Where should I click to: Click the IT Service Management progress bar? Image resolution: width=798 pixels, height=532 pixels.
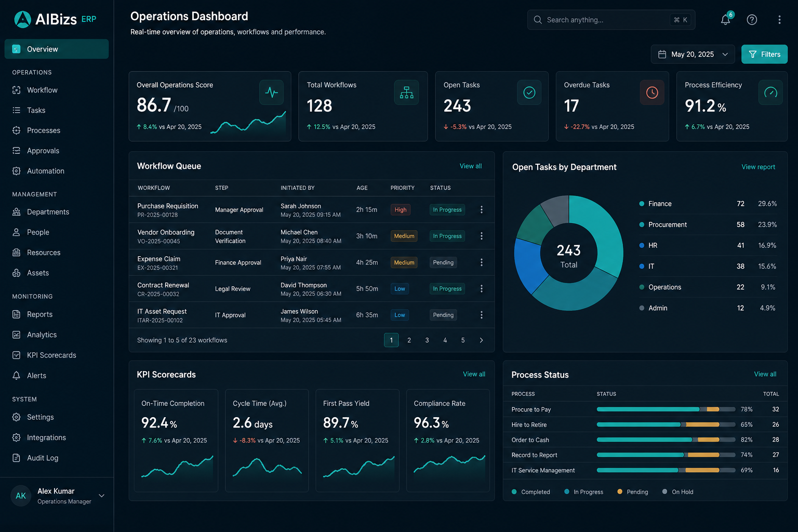(666, 470)
